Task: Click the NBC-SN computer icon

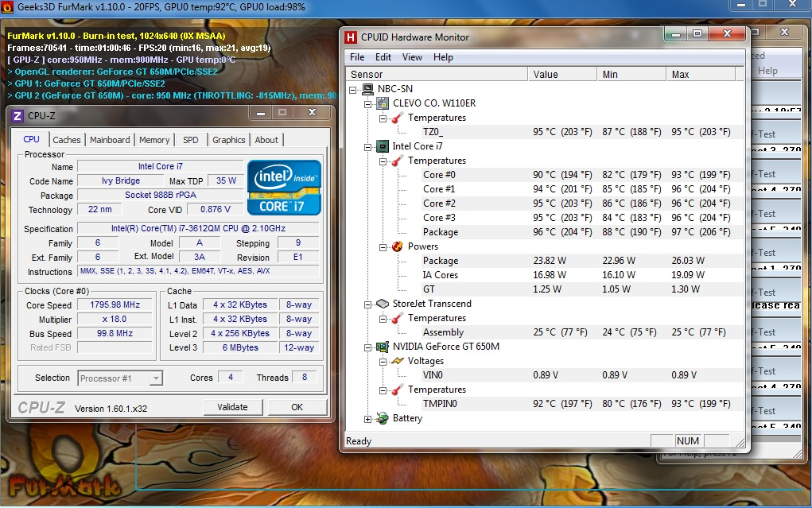Action: [x=367, y=89]
